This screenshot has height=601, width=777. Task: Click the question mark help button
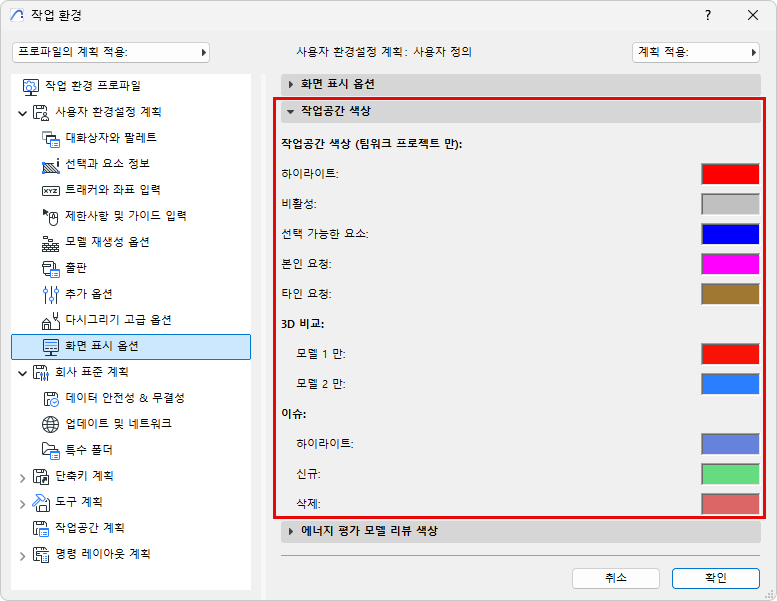click(x=708, y=15)
